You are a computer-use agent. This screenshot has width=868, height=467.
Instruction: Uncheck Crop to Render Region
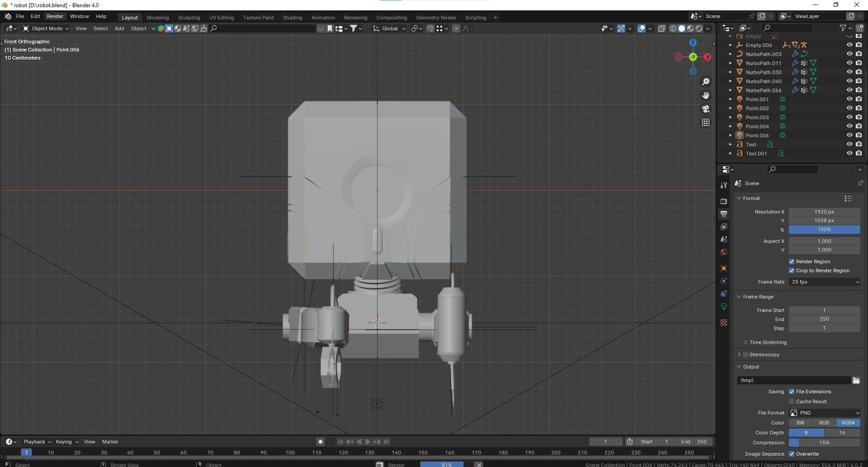coord(792,271)
